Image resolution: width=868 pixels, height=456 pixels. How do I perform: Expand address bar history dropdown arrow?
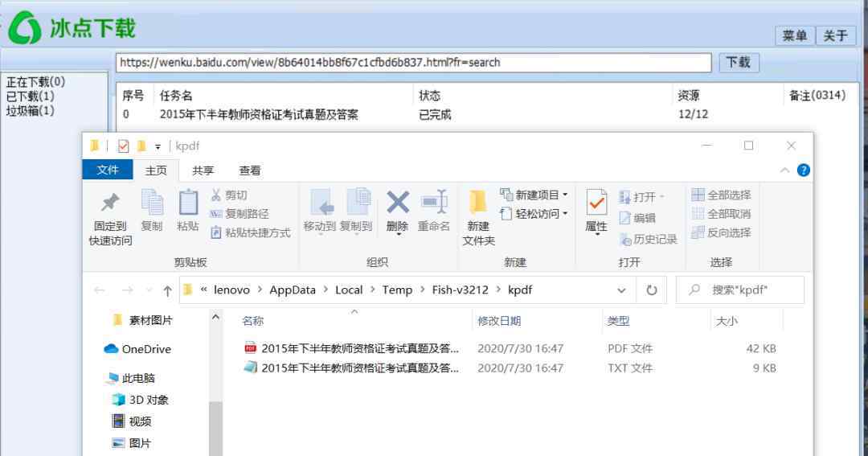621,290
